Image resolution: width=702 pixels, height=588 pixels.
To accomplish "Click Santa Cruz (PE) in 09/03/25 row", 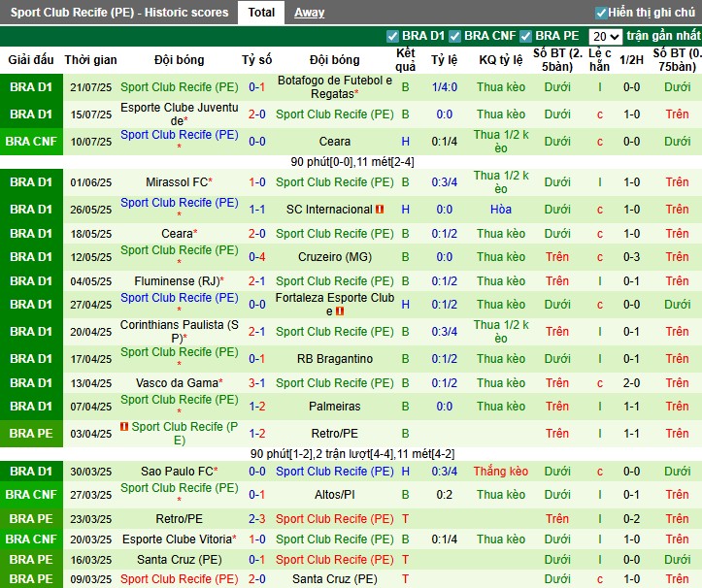I will coord(334,579).
